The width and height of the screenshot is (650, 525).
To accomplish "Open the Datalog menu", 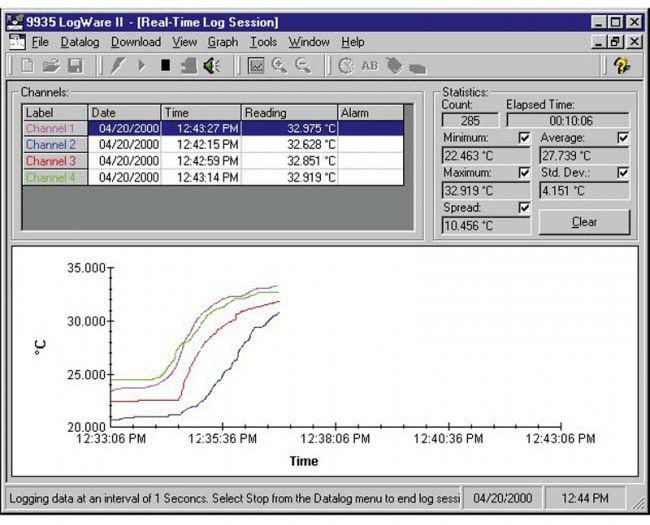I will tap(80, 42).
